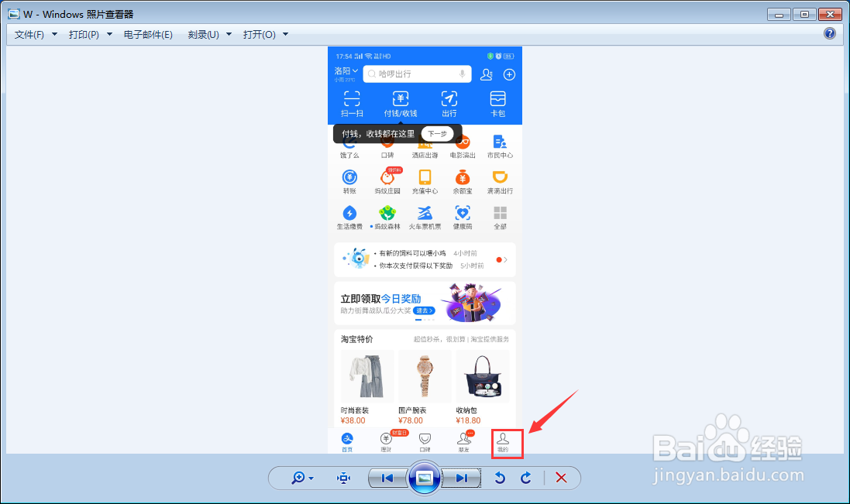
Task: Switch to the 我的 profile tab
Action: click(x=503, y=442)
